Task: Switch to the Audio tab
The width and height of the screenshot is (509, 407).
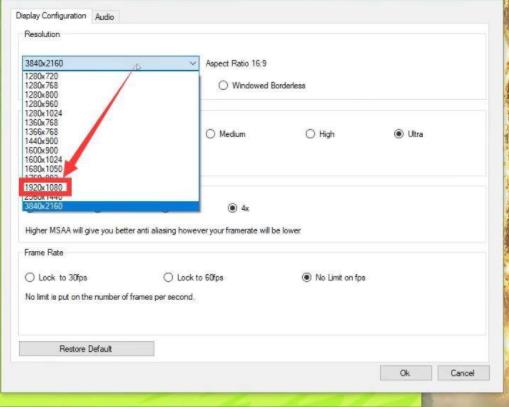Action: coord(105,17)
